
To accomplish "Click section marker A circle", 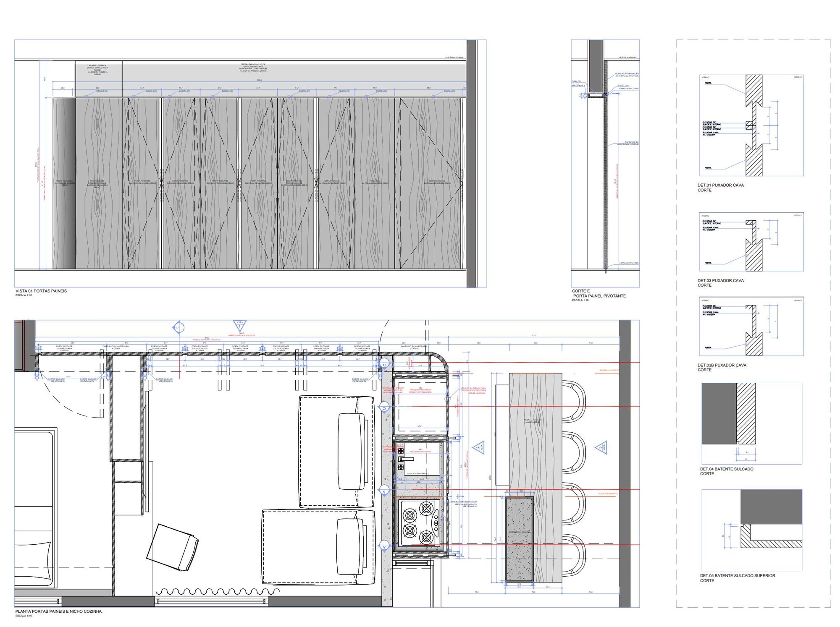I will (384, 546).
